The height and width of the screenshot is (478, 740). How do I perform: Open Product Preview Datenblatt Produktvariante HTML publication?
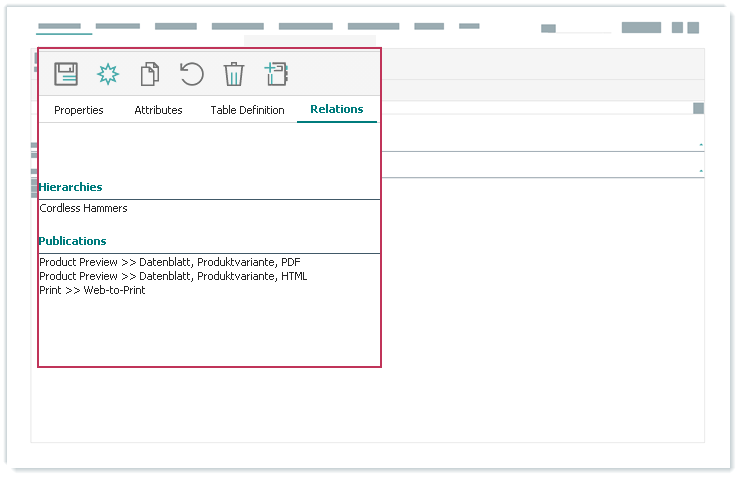pyautogui.click(x=173, y=276)
